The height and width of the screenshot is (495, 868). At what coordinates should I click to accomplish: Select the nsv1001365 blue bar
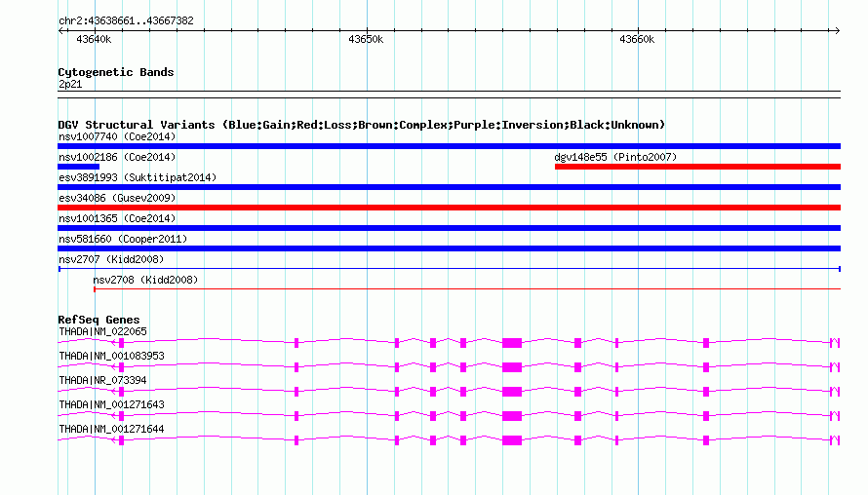[449, 228]
